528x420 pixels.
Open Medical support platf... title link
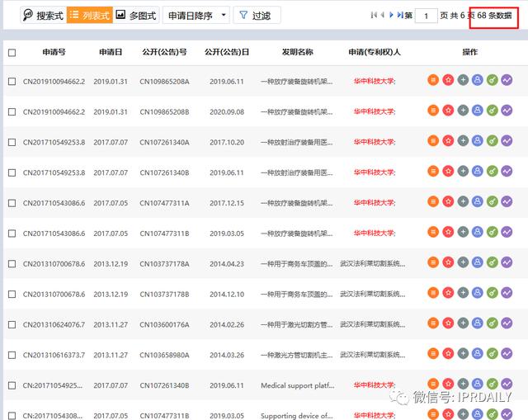pos(298,385)
